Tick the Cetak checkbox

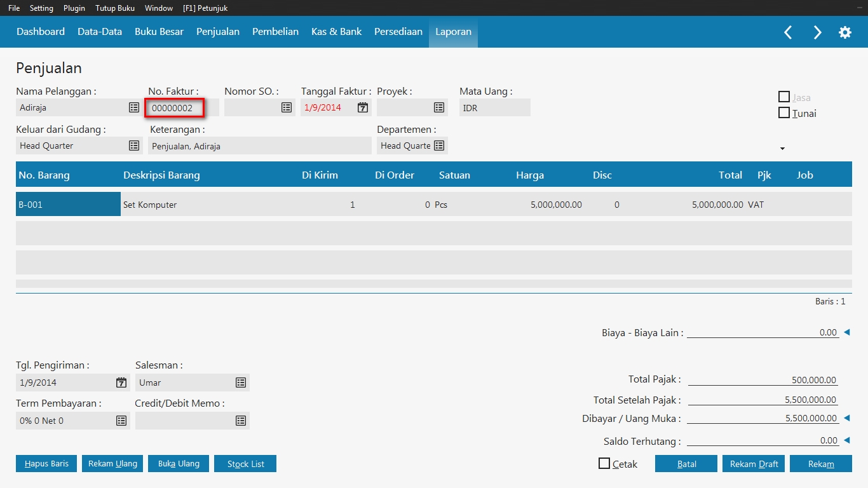(x=604, y=464)
